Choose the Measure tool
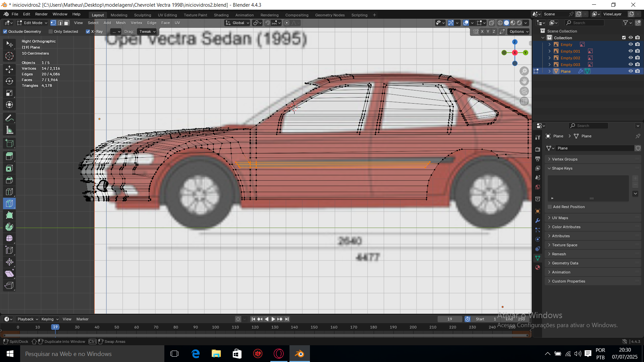The height and width of the screenshot is (362, 644). (x=9, y=130)
